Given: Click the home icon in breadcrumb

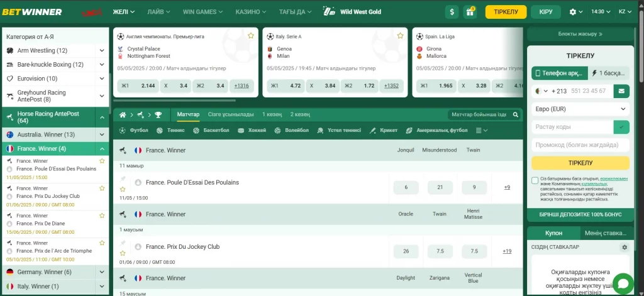Looking at the screenshot, I should [123, 114].
